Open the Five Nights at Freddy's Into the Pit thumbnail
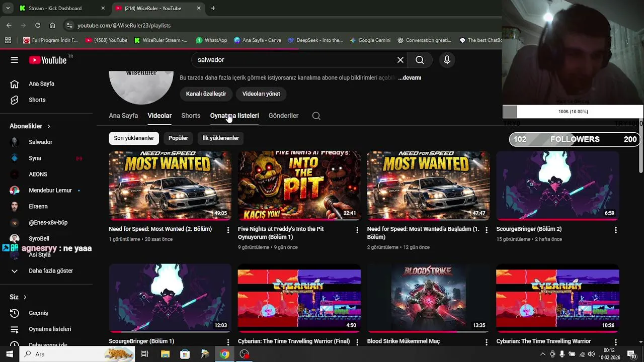This screenshot has height=362, width=644. [x=299, y=186]
